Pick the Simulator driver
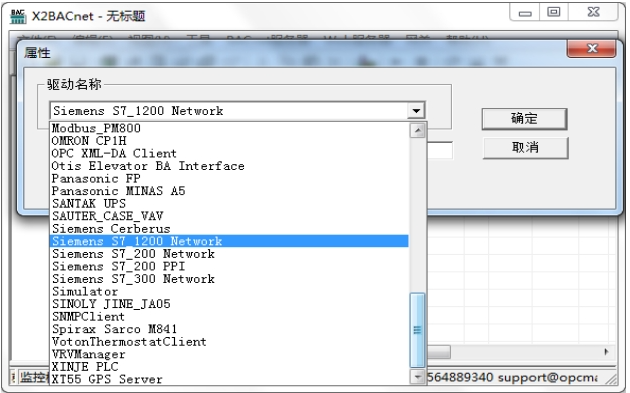The width and height of the screenshot is (630, 393). point(229,291)
